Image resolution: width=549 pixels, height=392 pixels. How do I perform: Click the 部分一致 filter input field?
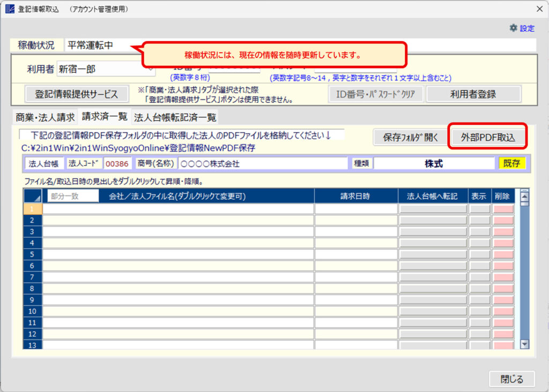[72, 196]
